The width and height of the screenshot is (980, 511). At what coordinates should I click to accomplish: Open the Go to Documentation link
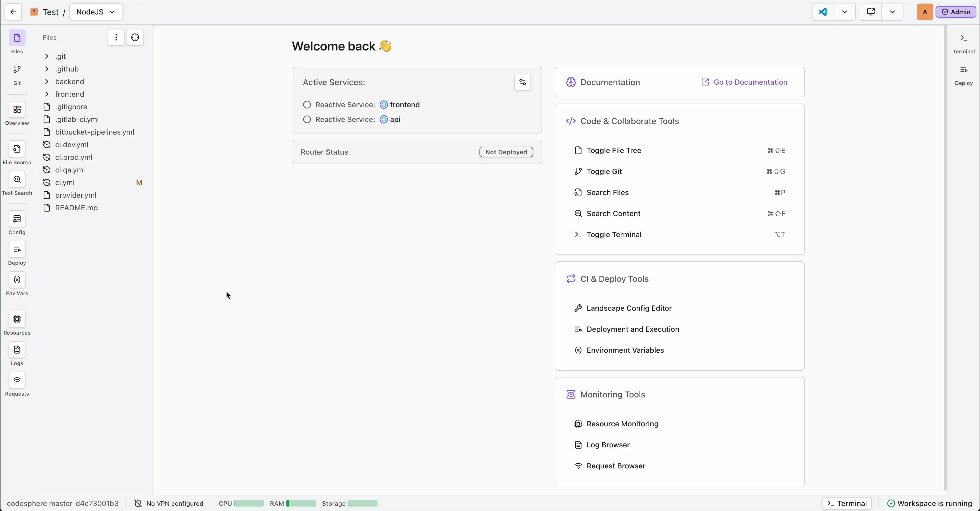[750, 82]
